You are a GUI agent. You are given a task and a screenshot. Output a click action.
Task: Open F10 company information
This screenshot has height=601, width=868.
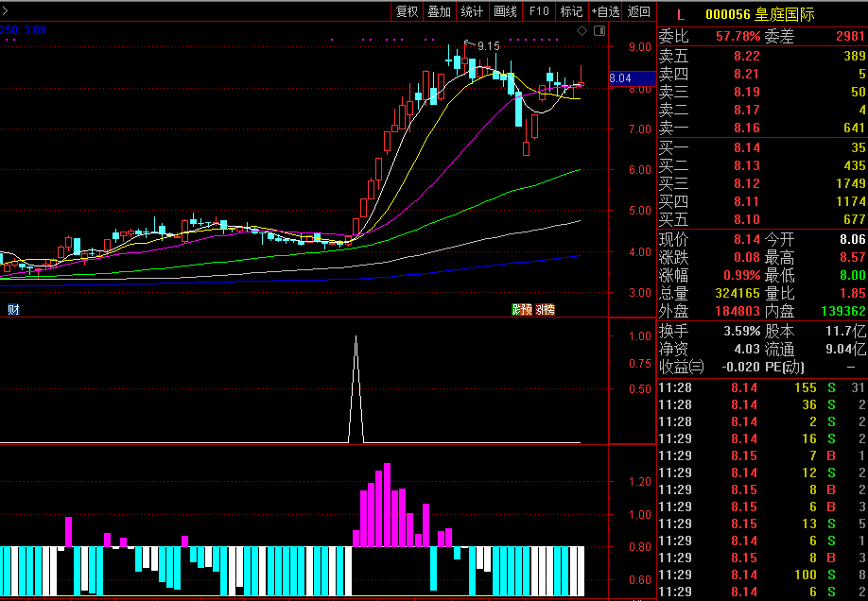[x=539, y=11]
